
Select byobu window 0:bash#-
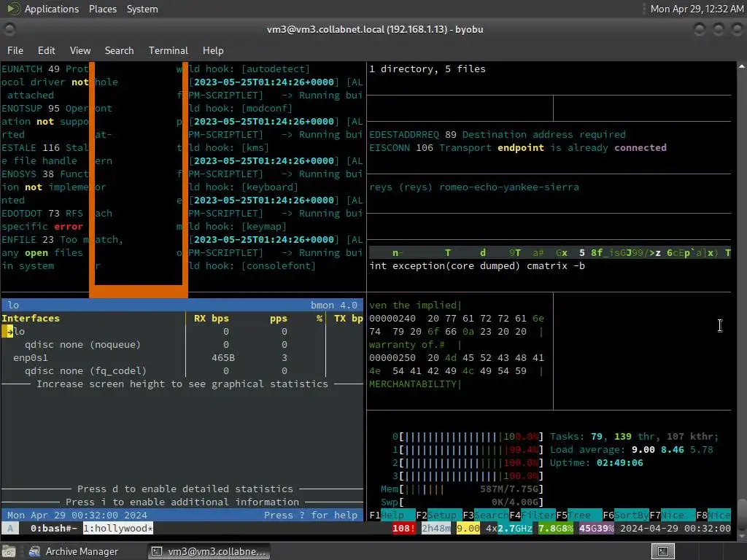pos(53,528)
